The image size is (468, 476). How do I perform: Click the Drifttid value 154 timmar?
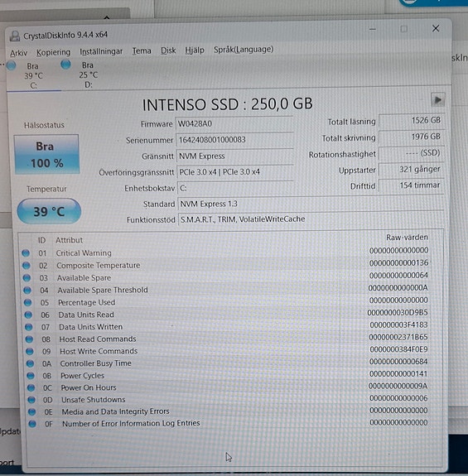411,185
